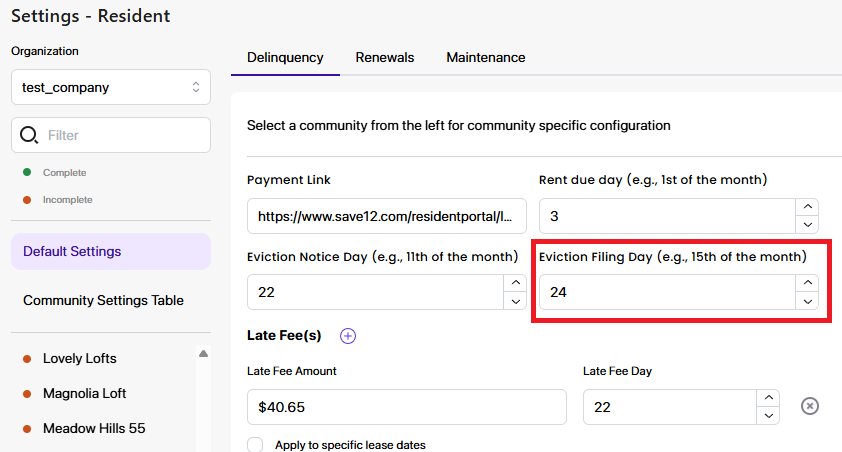
Task: Decrease the Rent due day value
Action: [807, 224]
